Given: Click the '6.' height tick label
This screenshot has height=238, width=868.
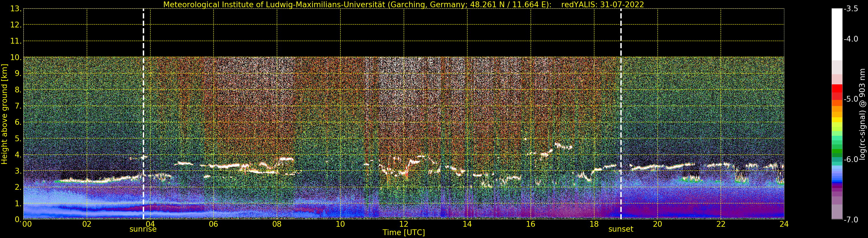Looking at the screenshot, I should click(x=18, y=122).
